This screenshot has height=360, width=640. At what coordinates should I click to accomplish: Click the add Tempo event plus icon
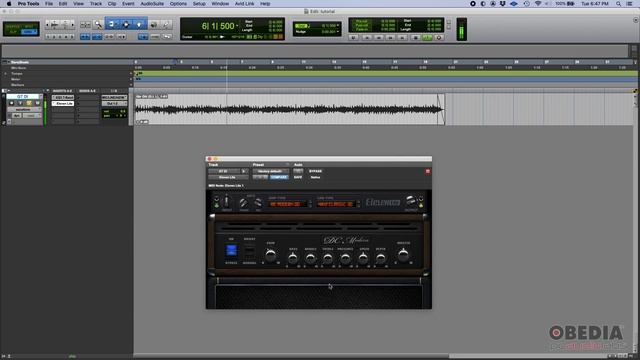click(x=131, y=73)
